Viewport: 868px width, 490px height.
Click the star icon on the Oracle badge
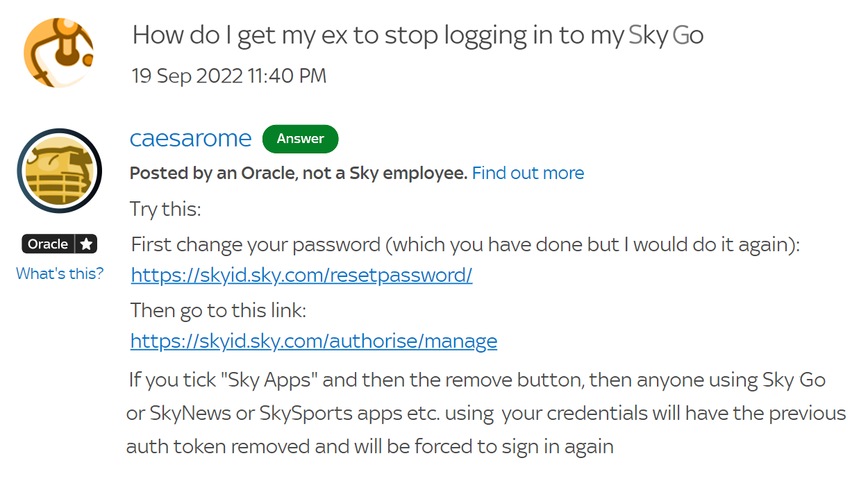(x=87, y=244)
